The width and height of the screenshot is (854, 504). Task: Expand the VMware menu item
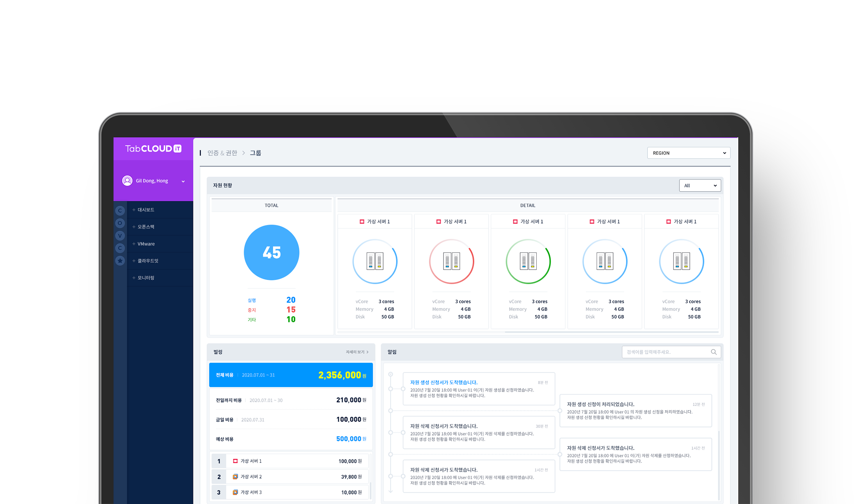tap(146, 244)
